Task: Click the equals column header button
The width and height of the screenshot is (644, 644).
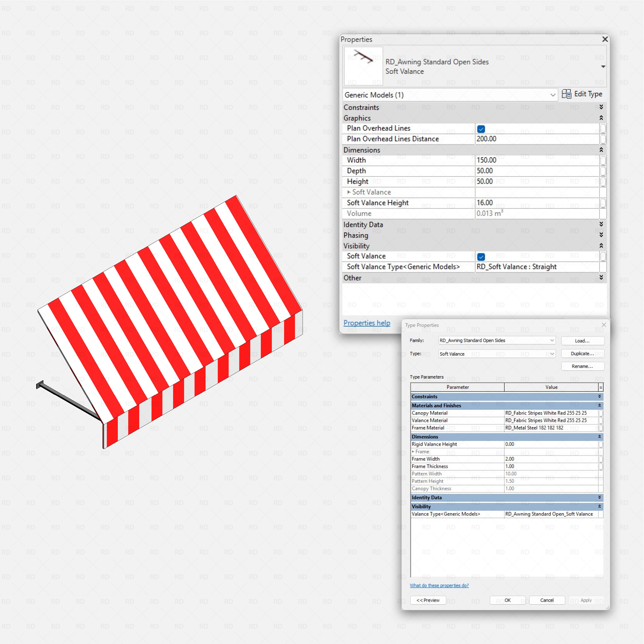Action: (x=601, y=387)
